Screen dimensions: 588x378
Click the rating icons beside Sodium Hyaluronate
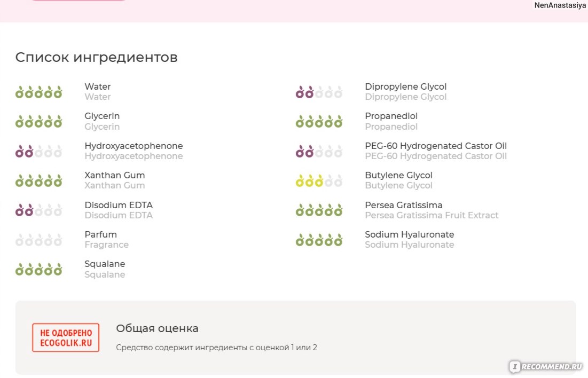pos(319,240)
